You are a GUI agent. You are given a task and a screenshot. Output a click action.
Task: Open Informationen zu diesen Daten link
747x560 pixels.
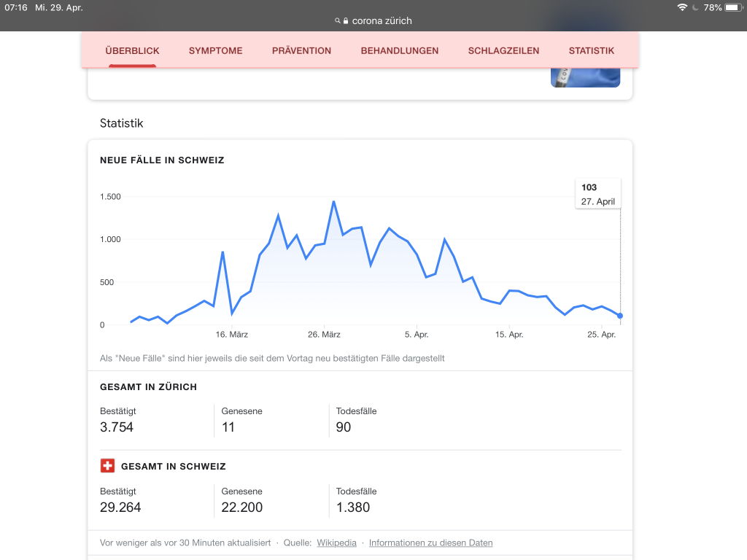tap(430, 542)
